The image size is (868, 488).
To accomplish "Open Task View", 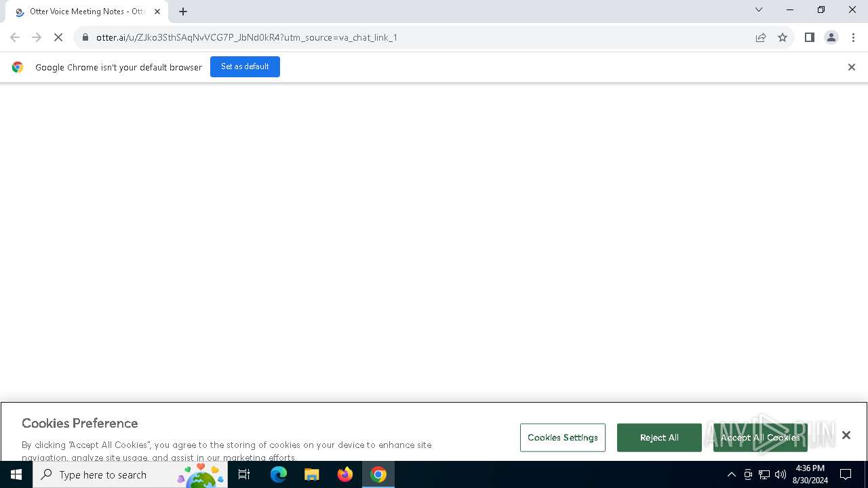I will coord(244,474).
